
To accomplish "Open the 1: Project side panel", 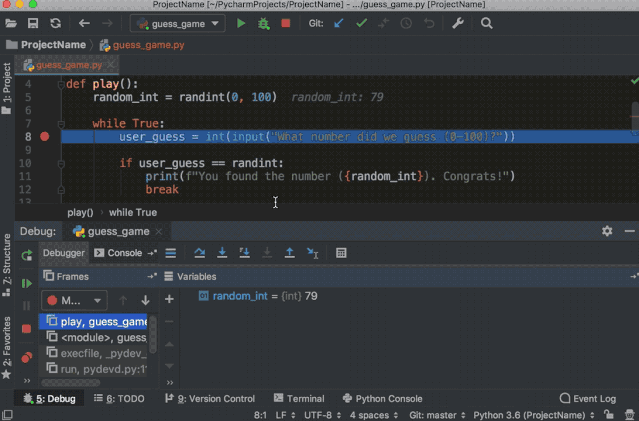I will (7, 88).
